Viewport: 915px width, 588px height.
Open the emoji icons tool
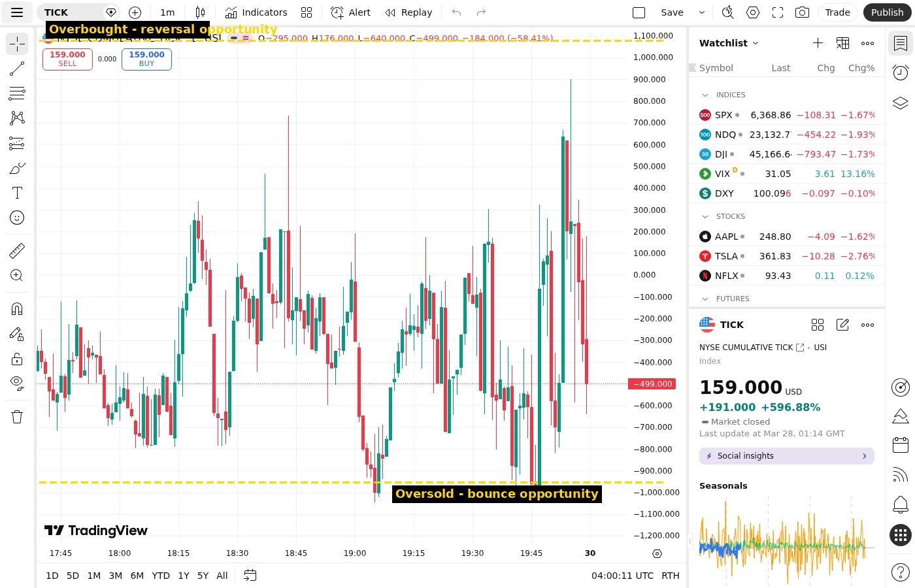(x=17, y=218)
